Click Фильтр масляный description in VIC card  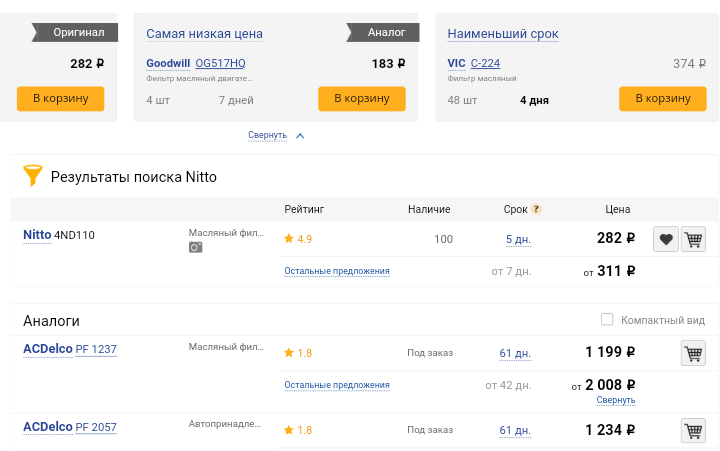point(482,79)
